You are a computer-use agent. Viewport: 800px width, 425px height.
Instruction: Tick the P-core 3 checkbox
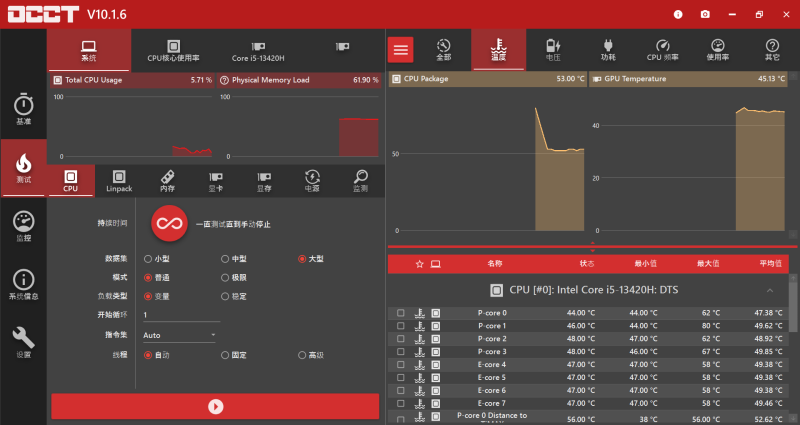(x=401, y=352)
